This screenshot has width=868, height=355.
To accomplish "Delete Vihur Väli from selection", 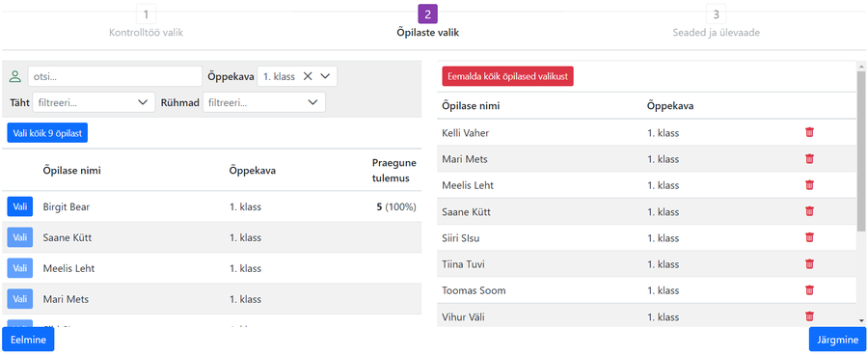I will click(x=809, y=316).
